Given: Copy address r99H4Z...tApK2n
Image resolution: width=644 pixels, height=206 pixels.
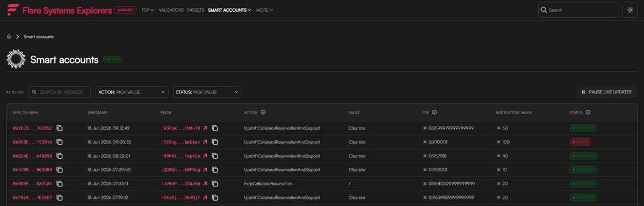Looking at the screenshot, I should [x=215, y=156].
